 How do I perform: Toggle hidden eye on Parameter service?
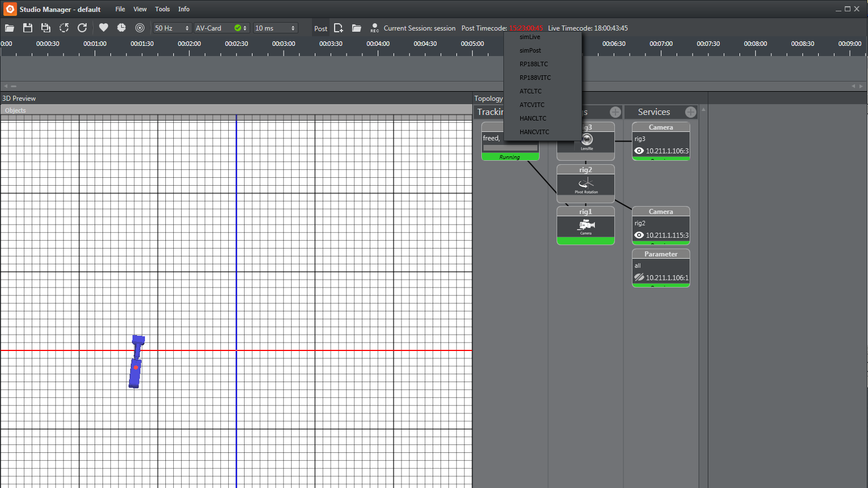pos(639,277)
